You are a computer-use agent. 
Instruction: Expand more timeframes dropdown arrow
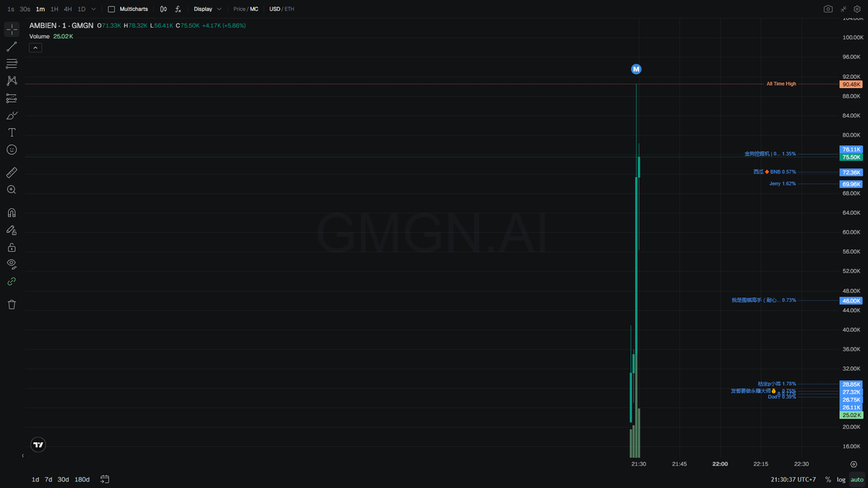(94, 9)
